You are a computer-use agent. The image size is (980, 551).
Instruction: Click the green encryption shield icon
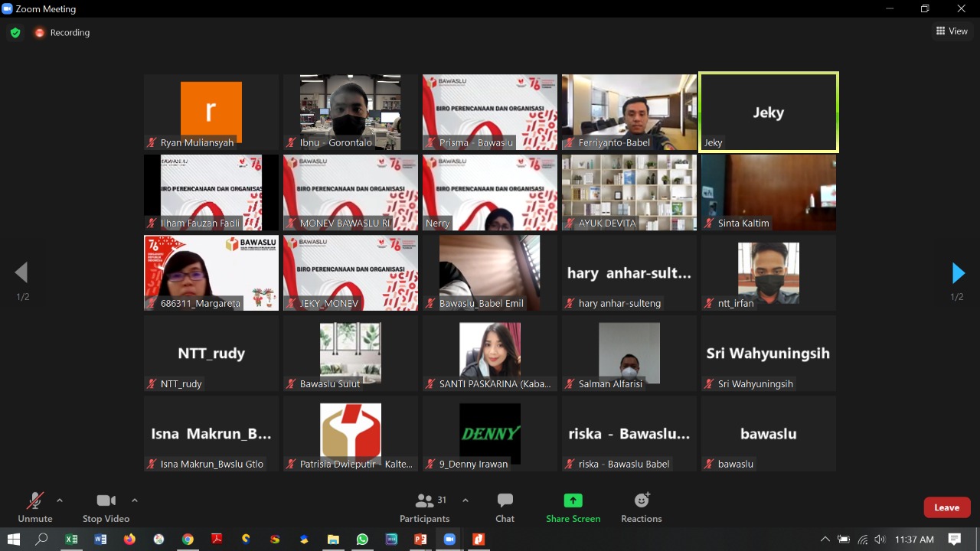pyautogui.click(x=15, y=33)
